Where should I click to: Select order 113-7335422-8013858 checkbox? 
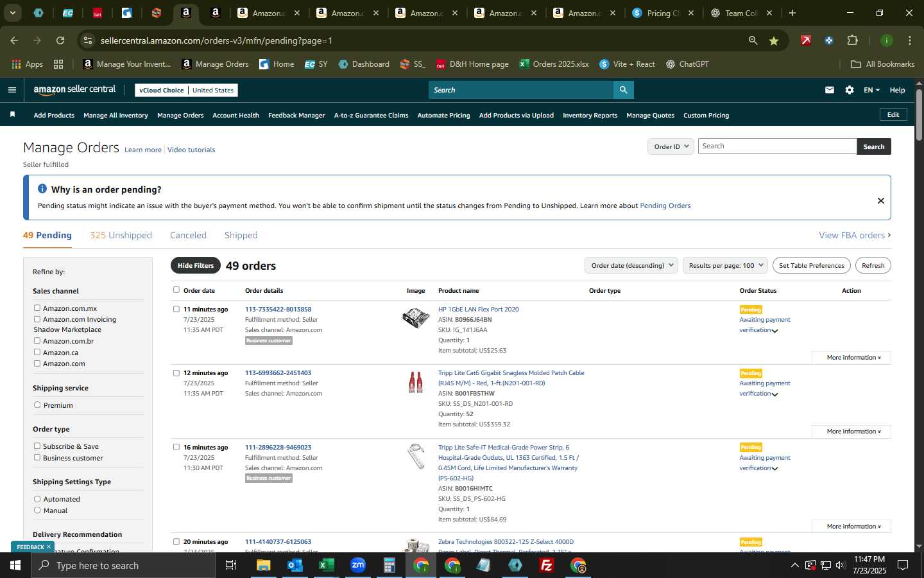coord(176,309)
